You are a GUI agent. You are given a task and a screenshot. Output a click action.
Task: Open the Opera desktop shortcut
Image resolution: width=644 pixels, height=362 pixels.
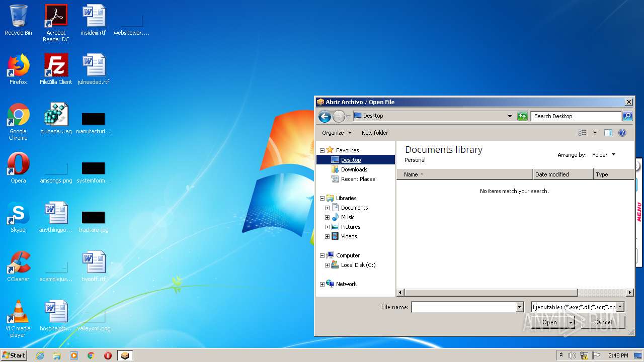pos(18,168)
